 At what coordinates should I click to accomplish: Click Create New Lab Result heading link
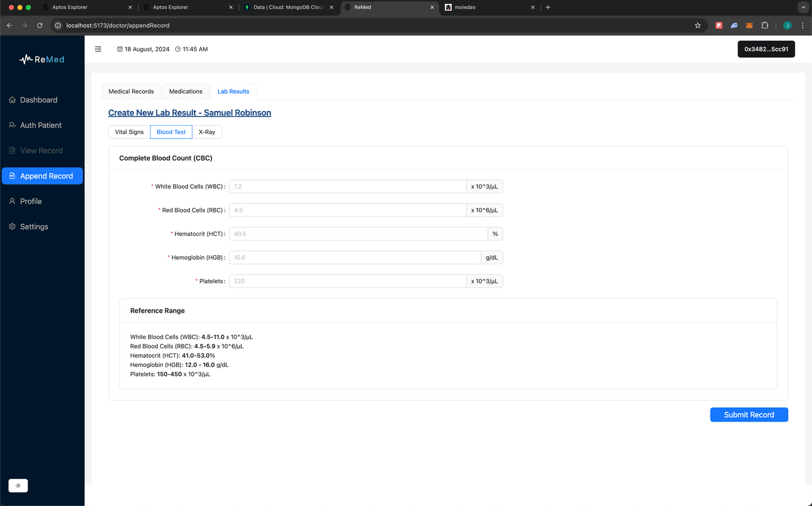[189, 113]
